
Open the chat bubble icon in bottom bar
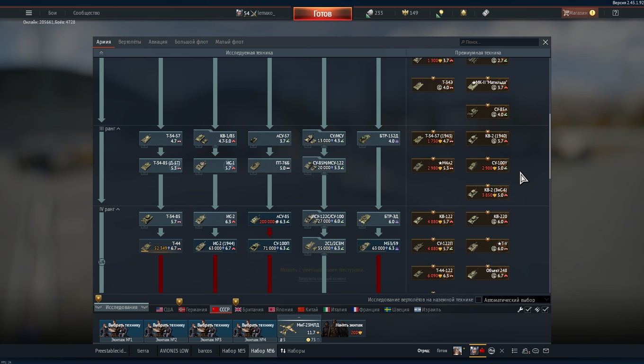pyautogui.click(x=536, y=351)
